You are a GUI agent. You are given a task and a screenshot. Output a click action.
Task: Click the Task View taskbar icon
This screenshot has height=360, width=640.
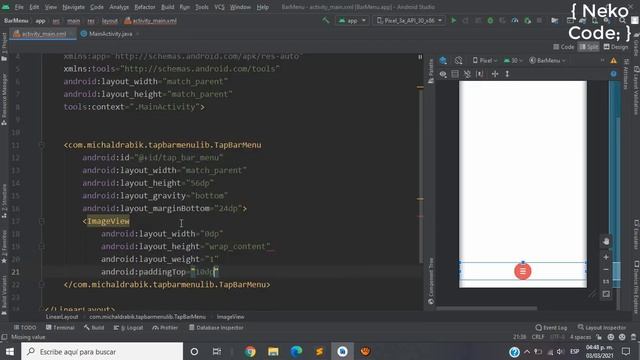pos(217,351)
